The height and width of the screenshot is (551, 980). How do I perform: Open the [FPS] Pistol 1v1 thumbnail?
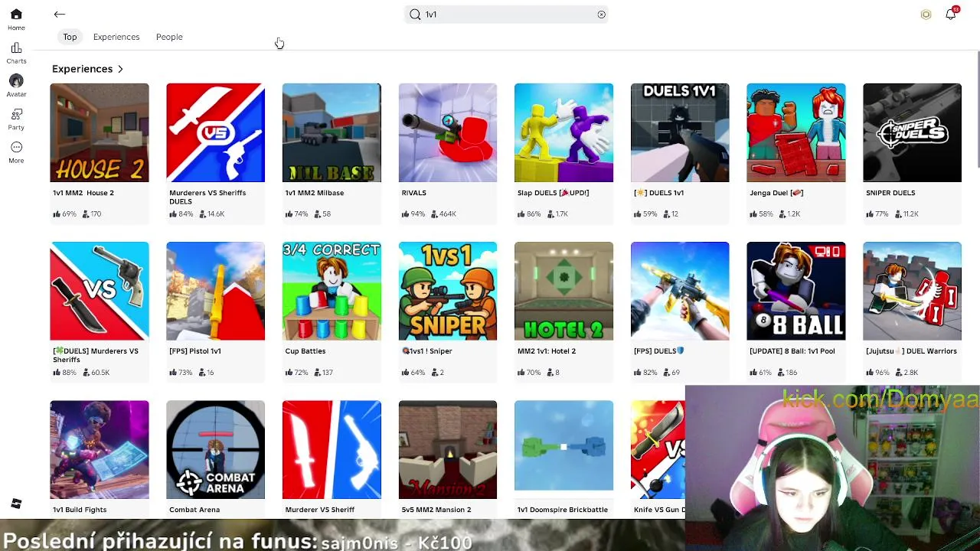pyautogui.click(x=215, y=291)
